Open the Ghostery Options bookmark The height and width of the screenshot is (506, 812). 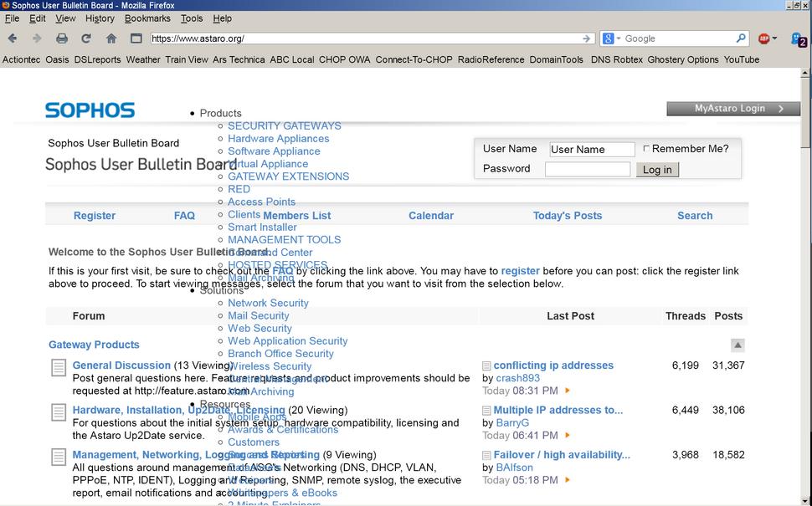point(683,59)
